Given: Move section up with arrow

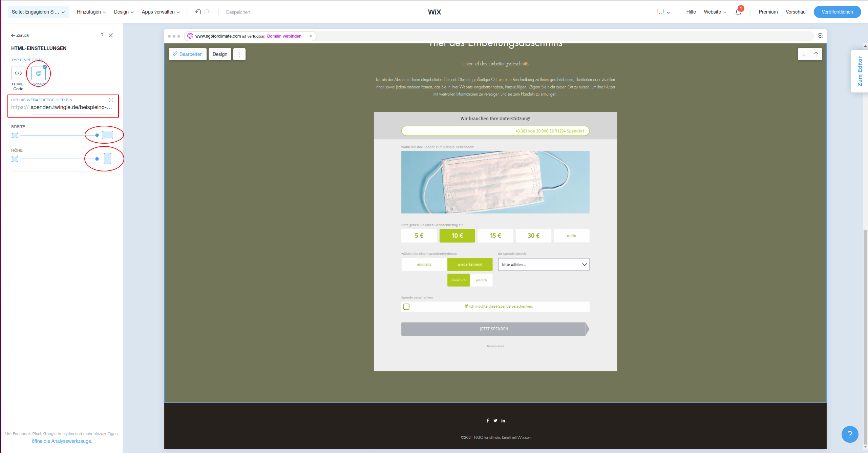Looking at the screenshot, I should click(x=816, y=54).
